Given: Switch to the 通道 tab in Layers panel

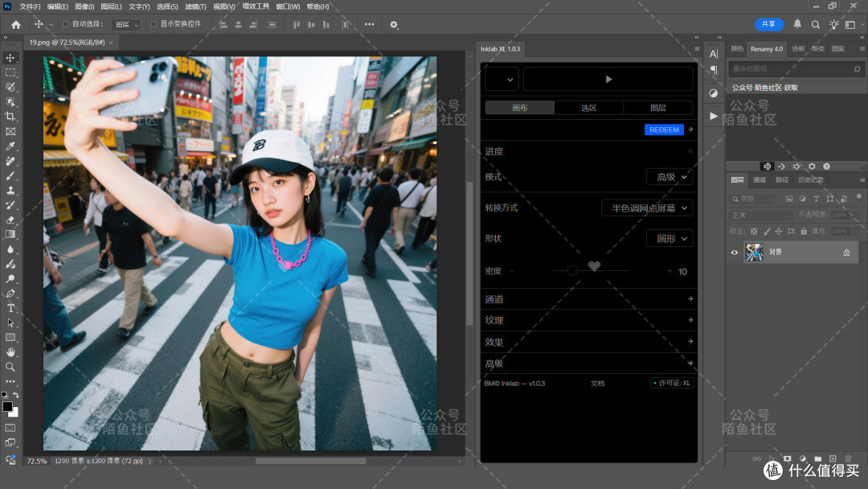Looking at the screenshot, I should coord(759,180).
